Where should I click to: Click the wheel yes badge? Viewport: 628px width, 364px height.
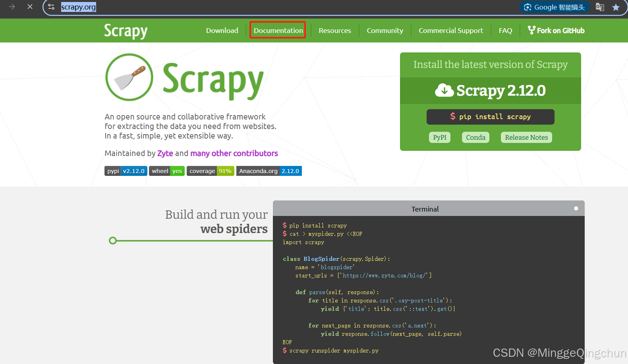click(x=167, y=171)
